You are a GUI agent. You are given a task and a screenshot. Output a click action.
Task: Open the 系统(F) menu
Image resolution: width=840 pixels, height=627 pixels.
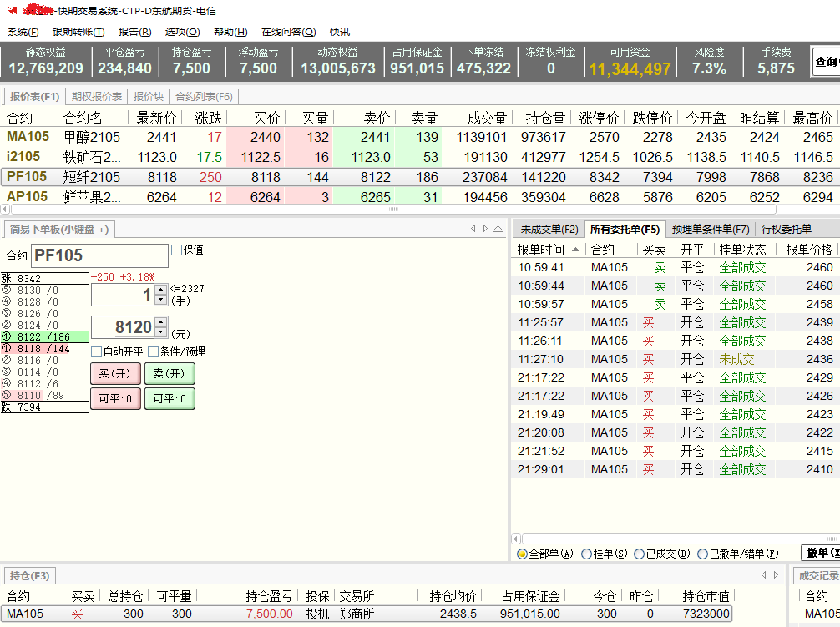23,32
